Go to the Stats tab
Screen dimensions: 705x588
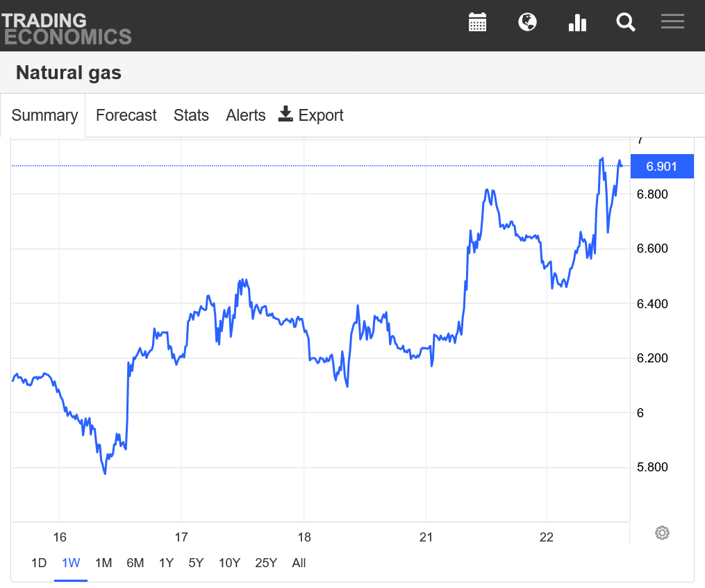pyautogui.click(x=191, y=115)
